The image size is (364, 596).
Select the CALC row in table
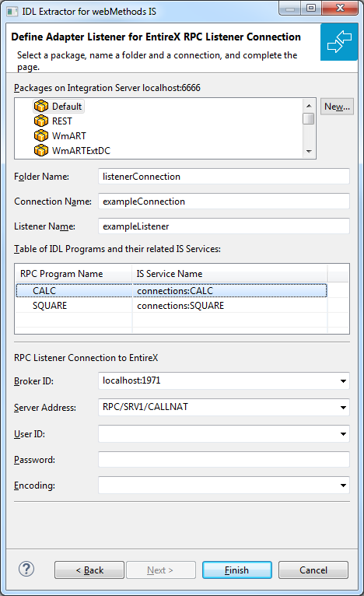171,291
